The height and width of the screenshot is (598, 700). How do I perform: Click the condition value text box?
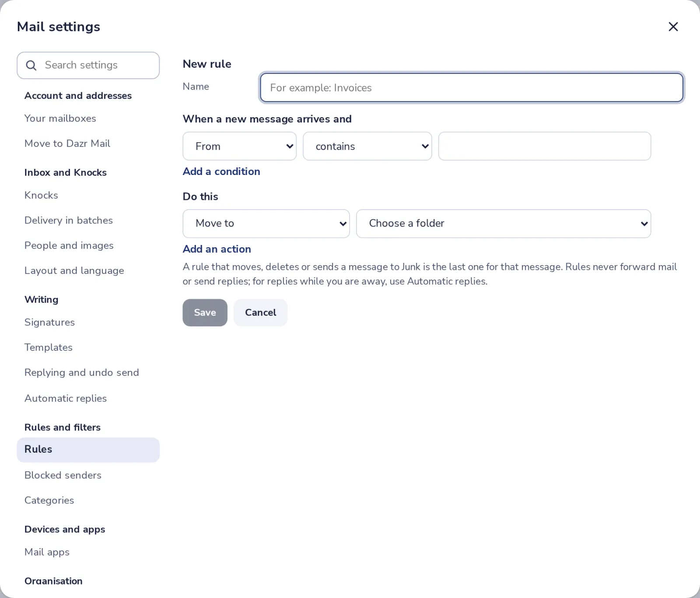(545, 146)
